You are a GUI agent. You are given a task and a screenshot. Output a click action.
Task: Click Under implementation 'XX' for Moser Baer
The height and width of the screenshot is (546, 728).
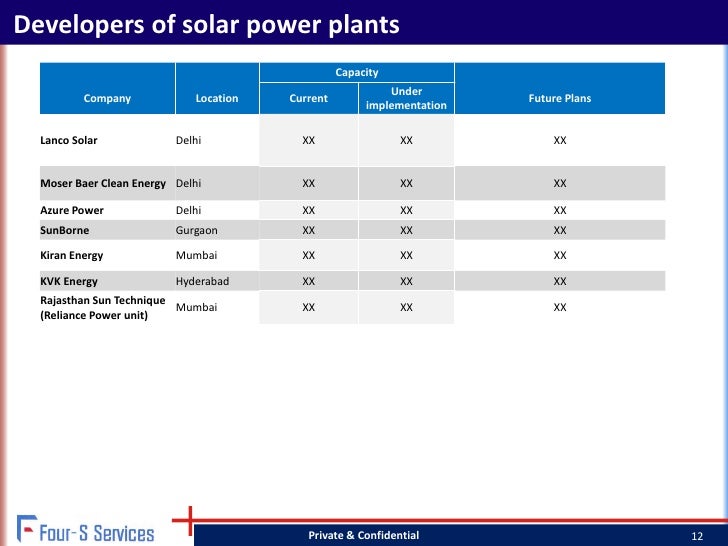(x=406, y=183)
